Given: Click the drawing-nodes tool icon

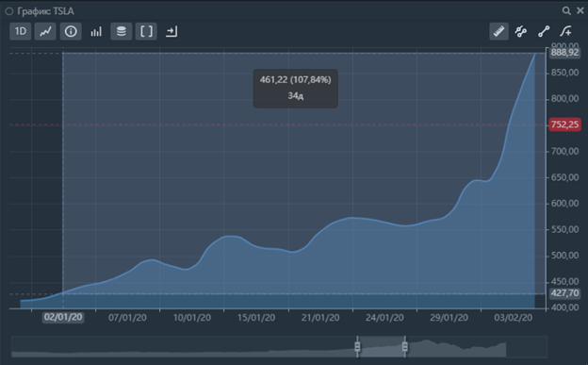Looking at the screenshot, I should [x=521, y=31].
